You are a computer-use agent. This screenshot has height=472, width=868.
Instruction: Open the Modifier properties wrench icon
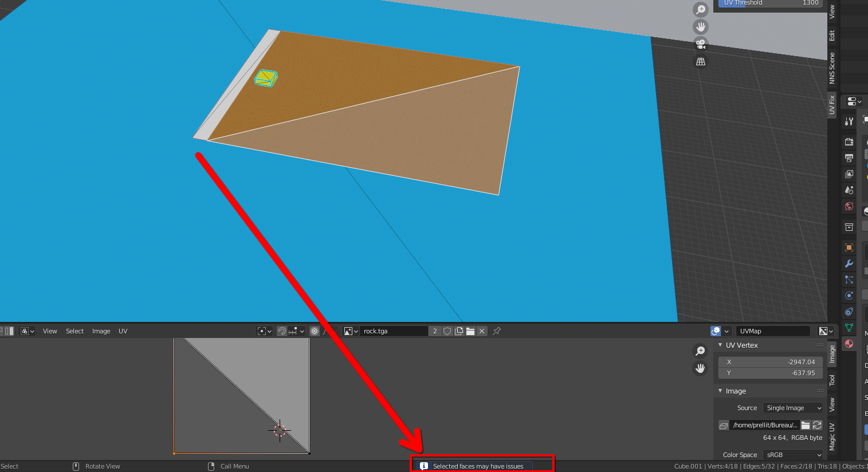(x=849, y=263)
